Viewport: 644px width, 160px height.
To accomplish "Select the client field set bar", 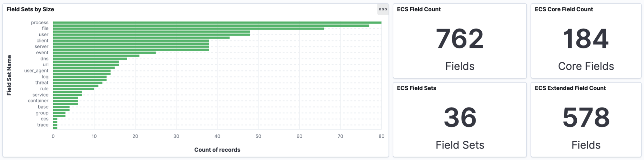I will (x=131, y=40).
